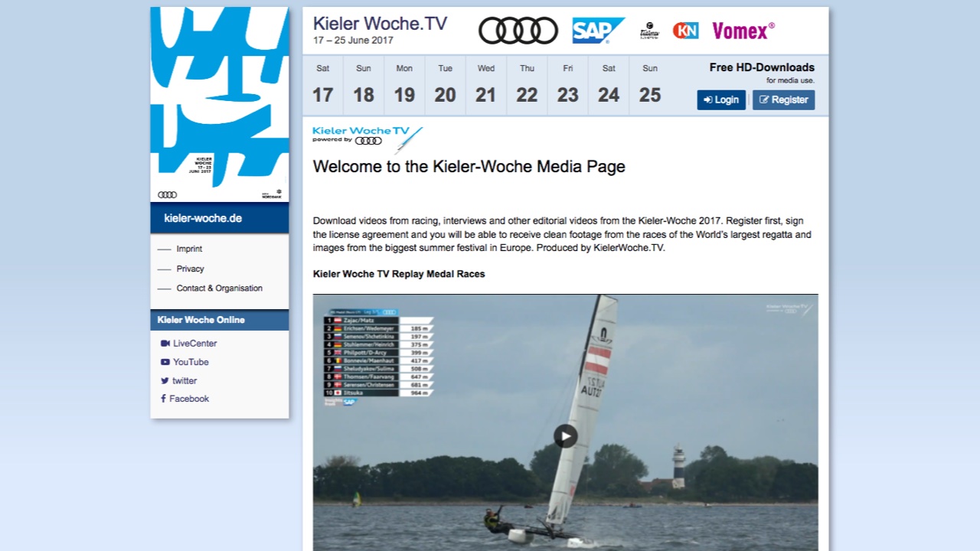Click the Welcome to the Kieler-Woche Media Page heading
This screenshot has width=980, height=551.
tap(469, 166)
